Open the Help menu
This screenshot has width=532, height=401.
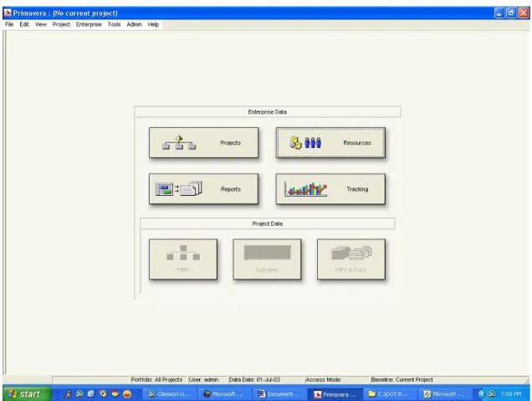[x=153, y=24]
